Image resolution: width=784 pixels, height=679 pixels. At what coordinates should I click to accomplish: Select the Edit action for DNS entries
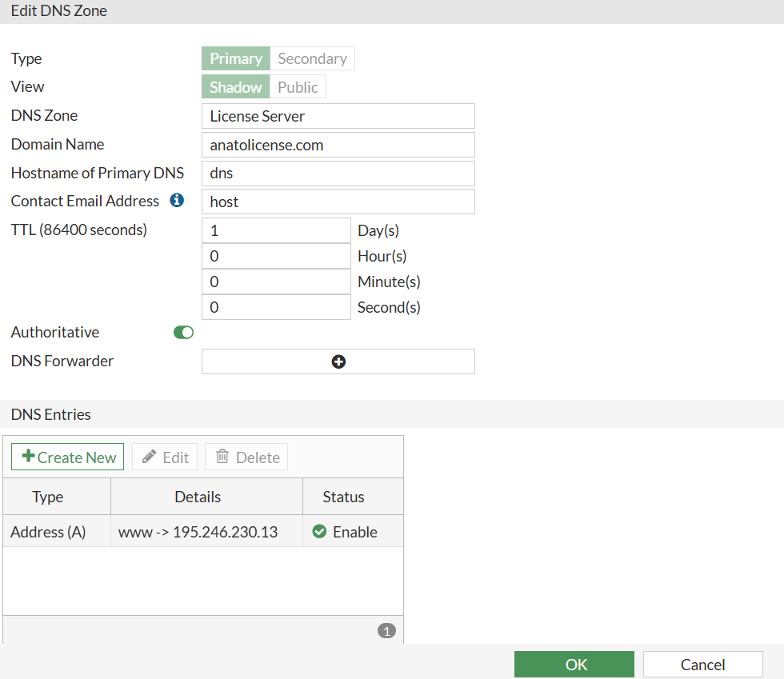pos(164,457)
